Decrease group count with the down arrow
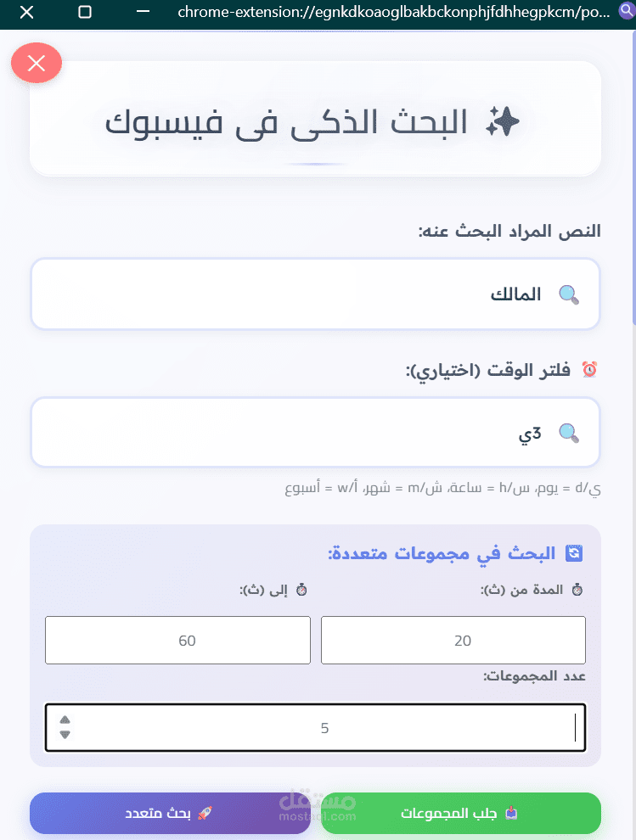The image size is (636, 840). pos(65,735)
